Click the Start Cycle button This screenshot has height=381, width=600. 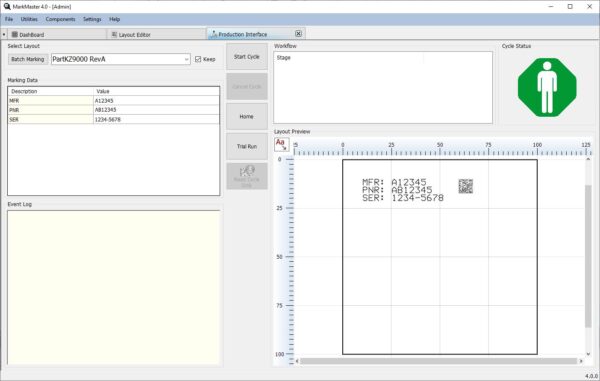247,57
